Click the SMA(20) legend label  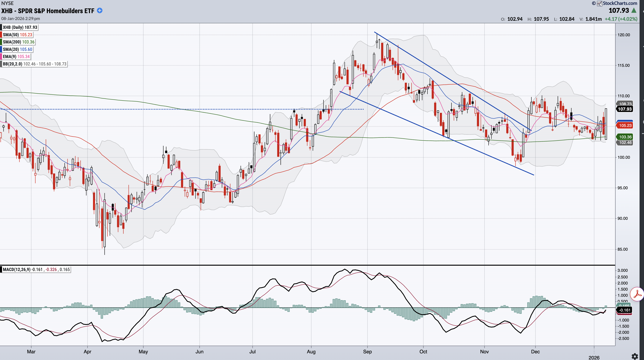(x=17, y=49)
